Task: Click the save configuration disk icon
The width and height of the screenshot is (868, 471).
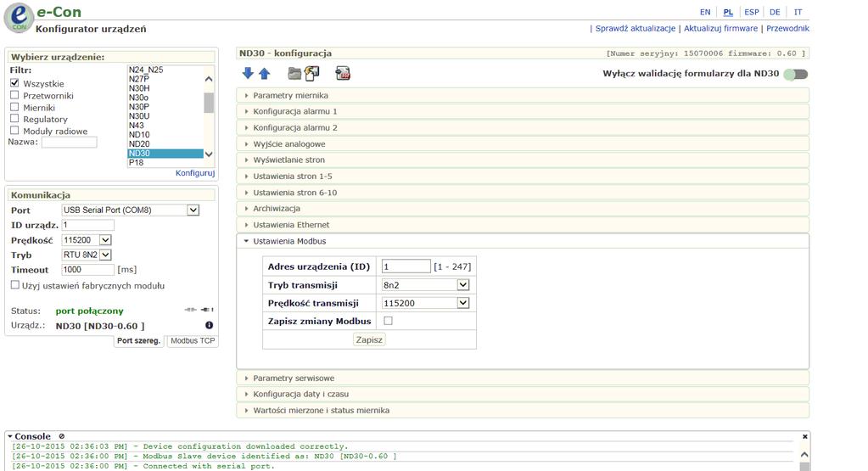Action: 312,73
